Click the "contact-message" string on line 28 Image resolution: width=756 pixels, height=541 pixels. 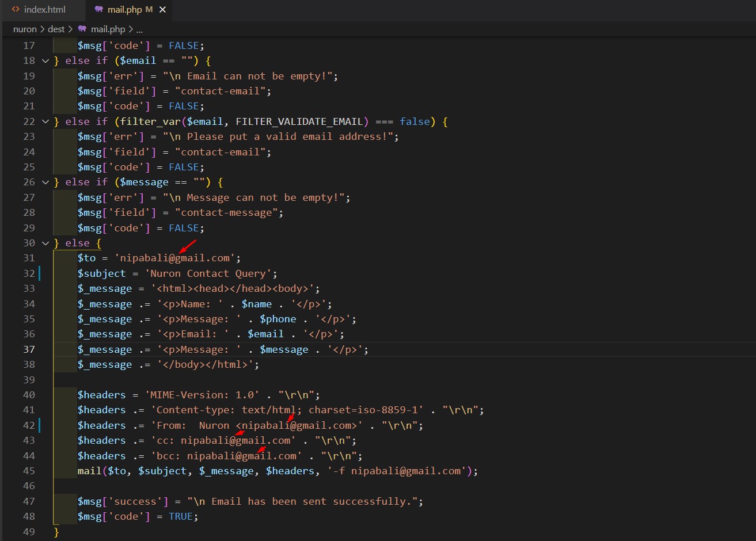[x=226, y=212]
